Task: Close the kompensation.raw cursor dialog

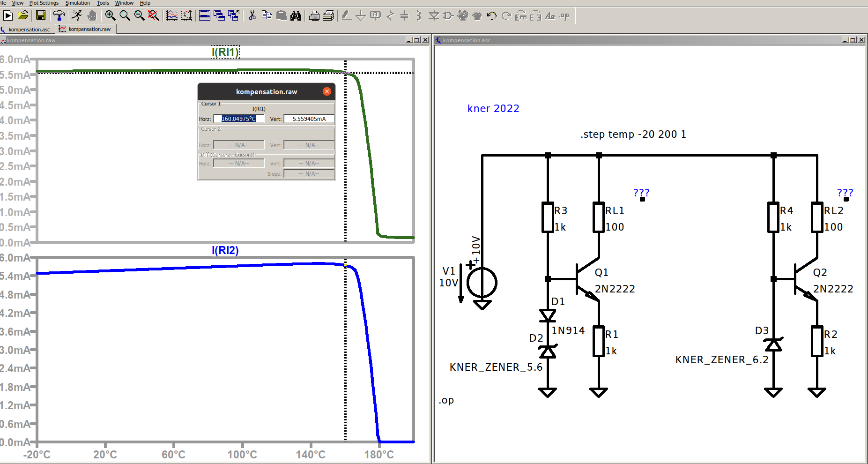Action: coord(327,91)
